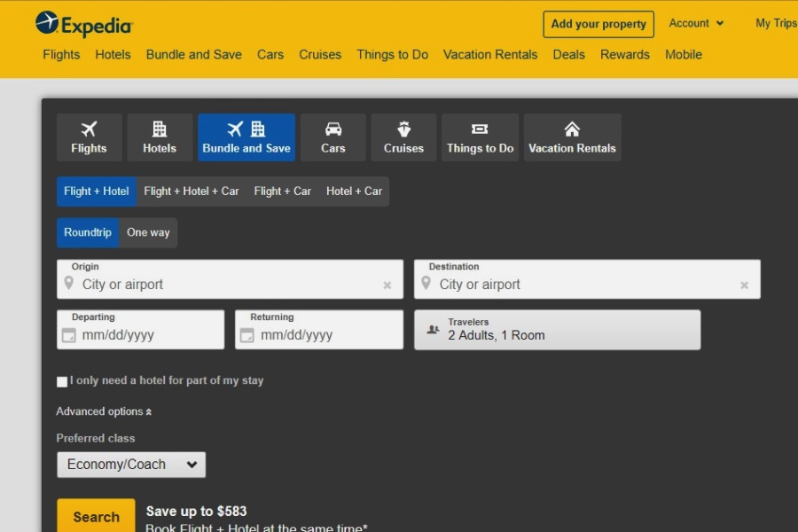
Task: Click the Departing date field
Action: pos(140,330)
